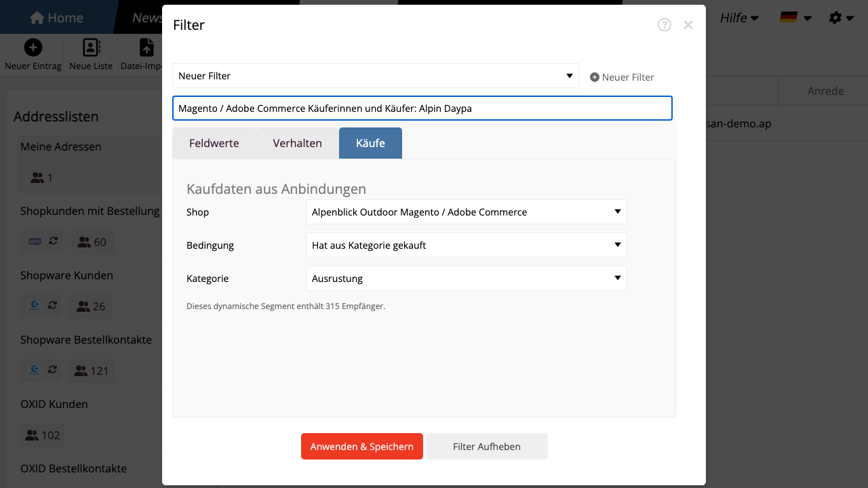
Task: Open the Neuer Filter selection dropdown
Action: pos(376,76)
